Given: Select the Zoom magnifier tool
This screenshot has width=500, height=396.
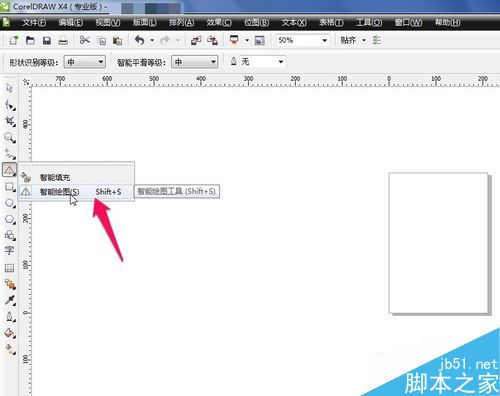Looking at the screenshot, I should click(x=10, y=138).
